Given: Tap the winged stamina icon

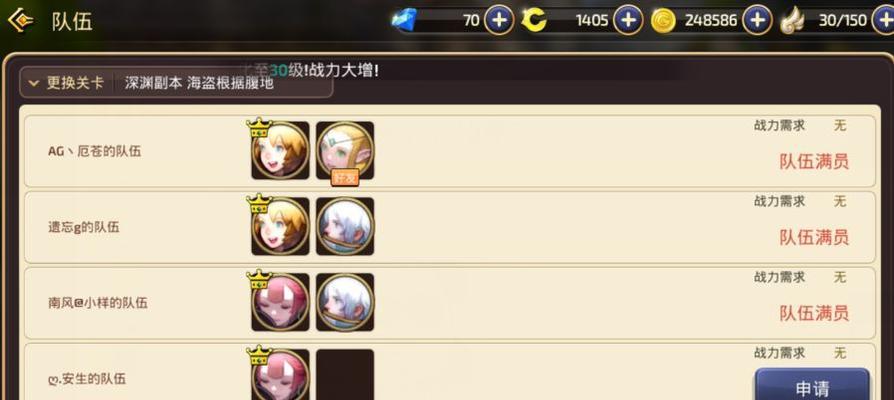Looking at the screenshot, I should click(793, 21).
